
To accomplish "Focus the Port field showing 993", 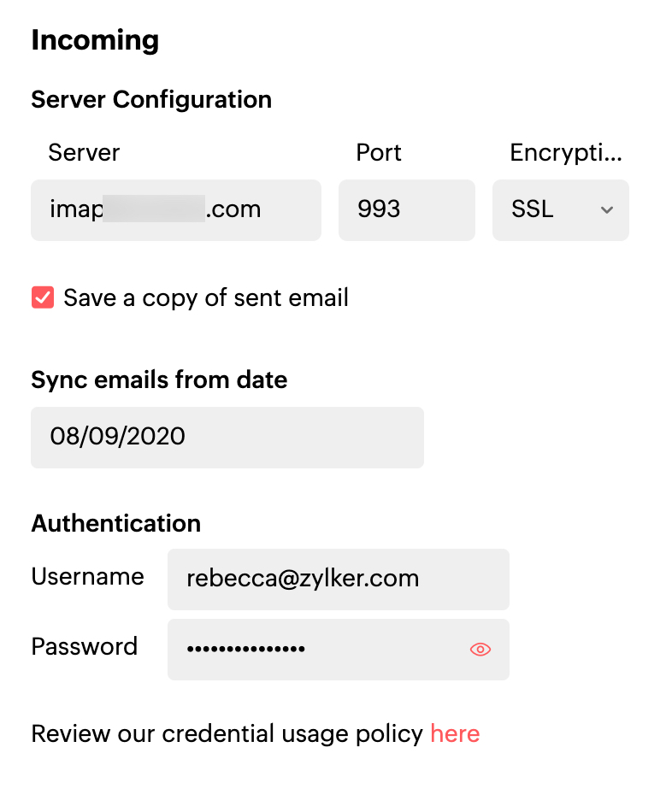I will [406, 210].
